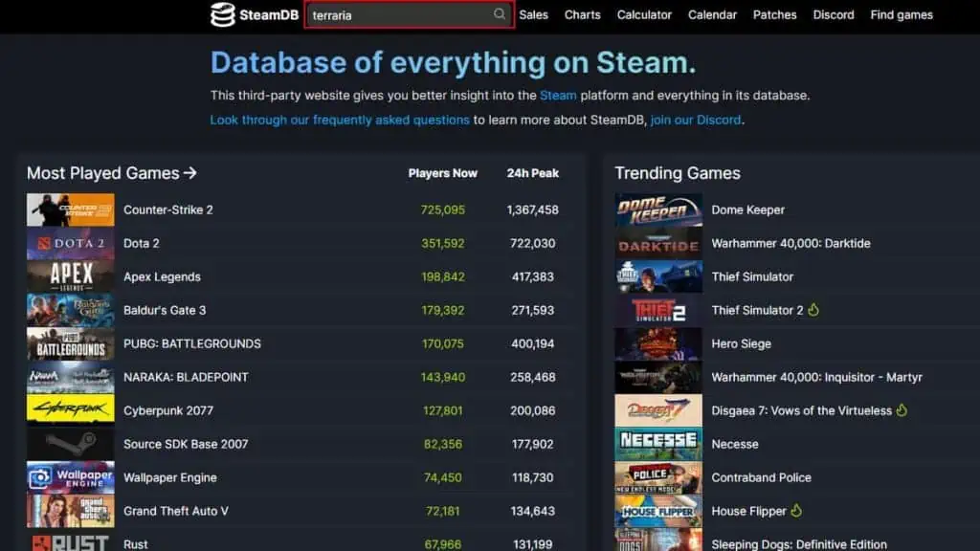Viewport: 980px width, 551px height.
Task: Open the Sales page
Action: click(x=533, y=14)
